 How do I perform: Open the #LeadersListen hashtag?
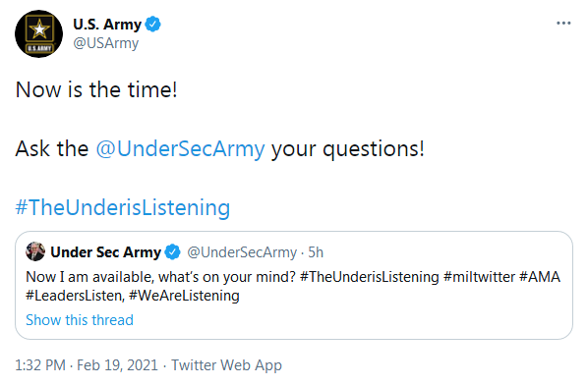[x=75, y=296]
